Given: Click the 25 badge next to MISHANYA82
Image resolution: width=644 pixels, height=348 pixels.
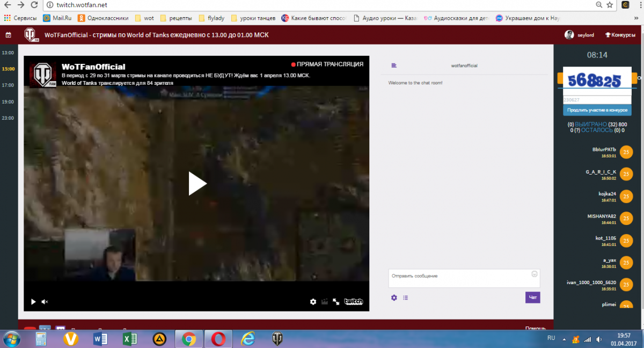Looking at the screenshot, I should 626,219.
